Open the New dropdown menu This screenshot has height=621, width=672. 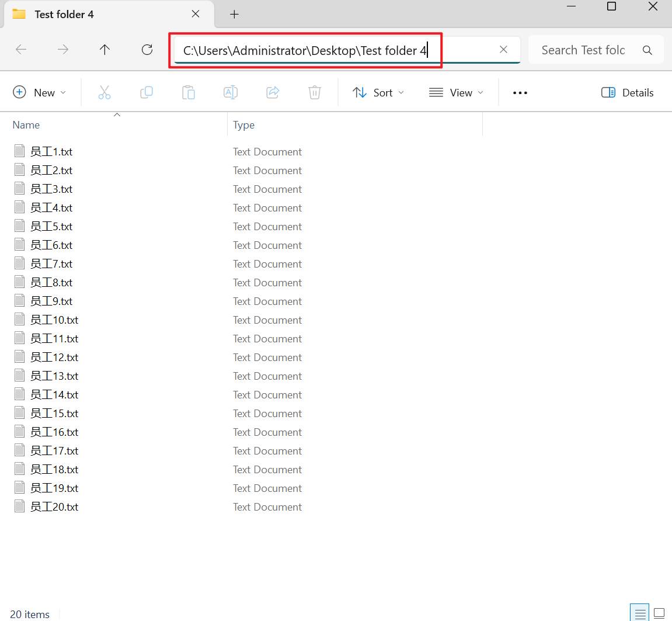(40, 92)
